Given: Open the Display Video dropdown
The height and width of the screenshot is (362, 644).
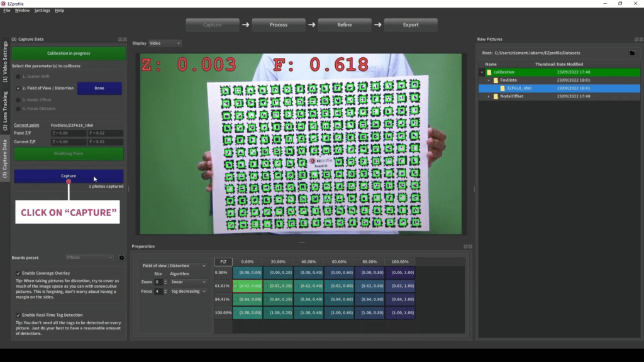Looking at the screenshot, I should [x=165, y=43].
